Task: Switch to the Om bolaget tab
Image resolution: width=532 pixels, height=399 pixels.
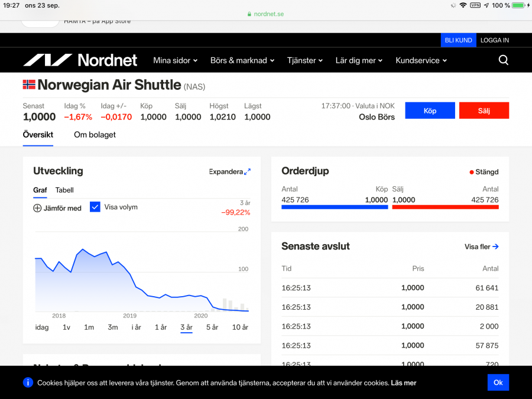Action: (95, 135)
